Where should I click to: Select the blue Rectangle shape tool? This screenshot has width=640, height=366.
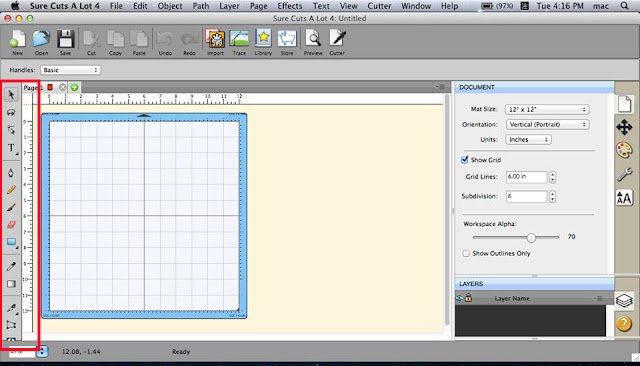(x=11, y=242)
